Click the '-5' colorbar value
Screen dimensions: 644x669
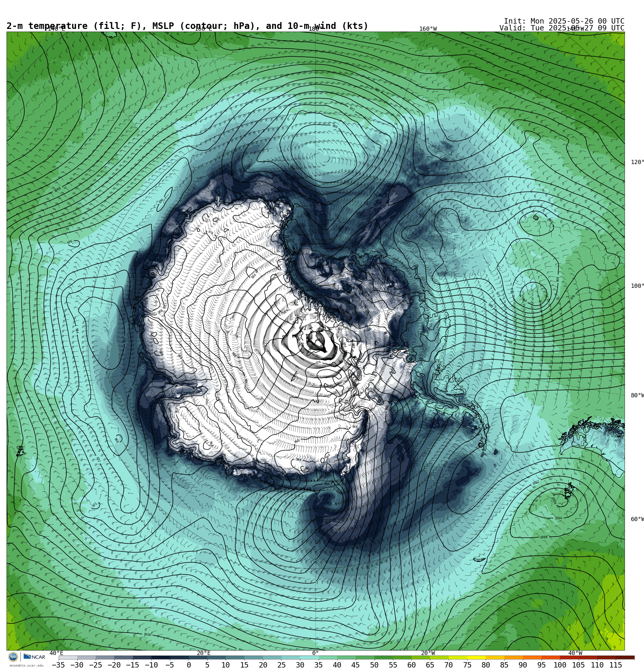(x=170, y=665)
